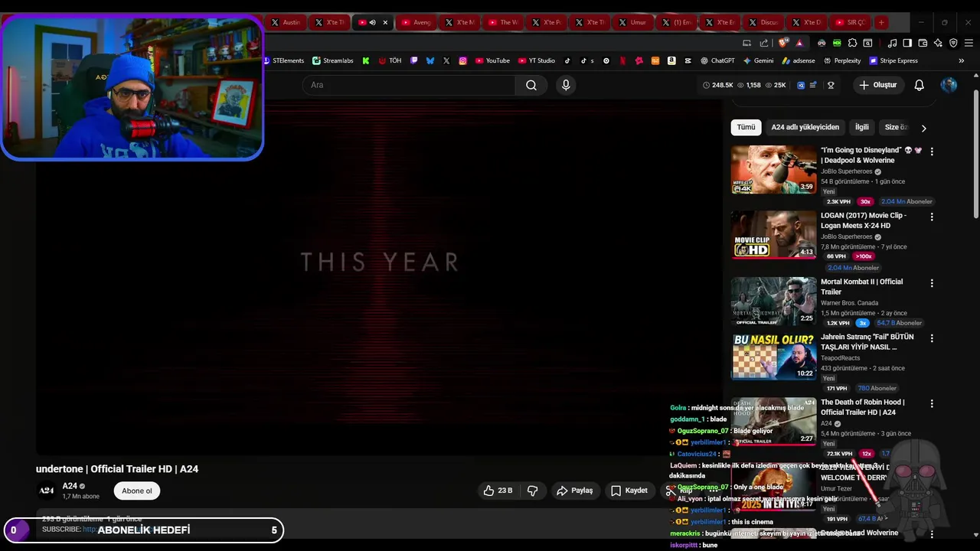
Task: Open browser hamburger menu
Action: click(x=969, y=43)
